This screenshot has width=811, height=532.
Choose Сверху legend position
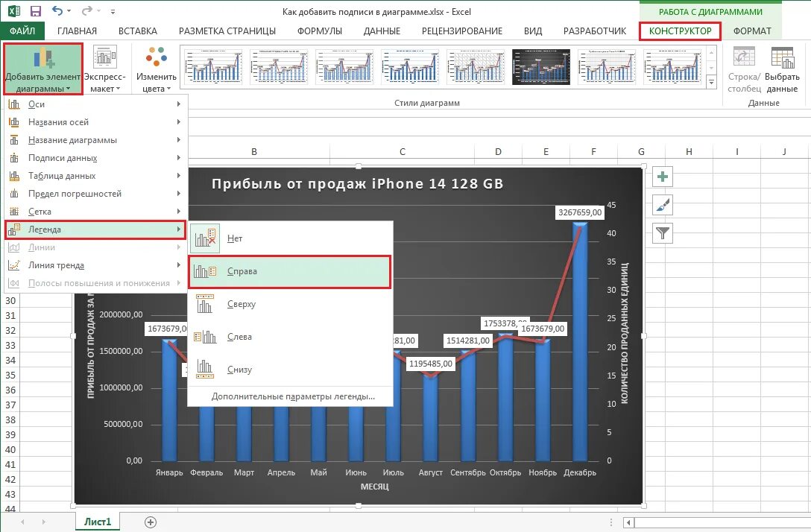click(x=290, y=304)
